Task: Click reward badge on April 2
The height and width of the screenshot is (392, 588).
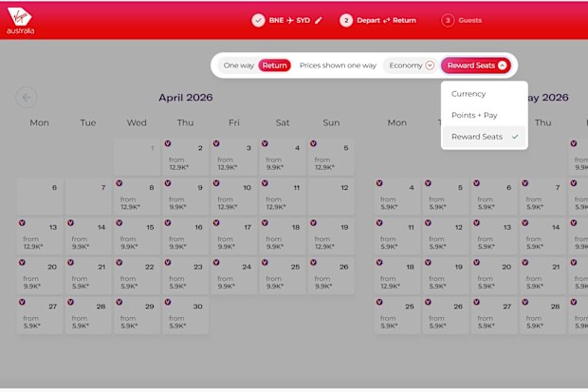Action: (x=168, y=143)
